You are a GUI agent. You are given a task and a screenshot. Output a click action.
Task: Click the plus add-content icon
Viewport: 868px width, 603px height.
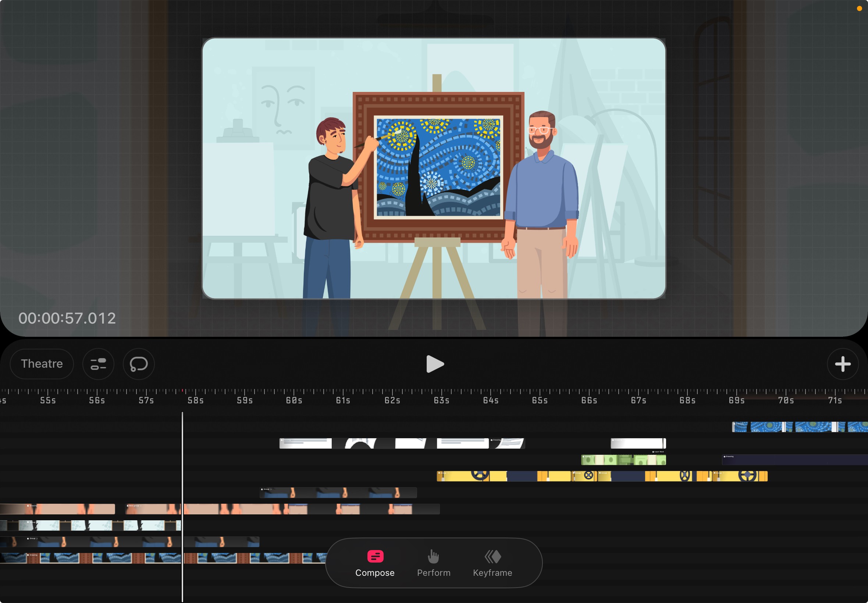click(x=842, y=364)
